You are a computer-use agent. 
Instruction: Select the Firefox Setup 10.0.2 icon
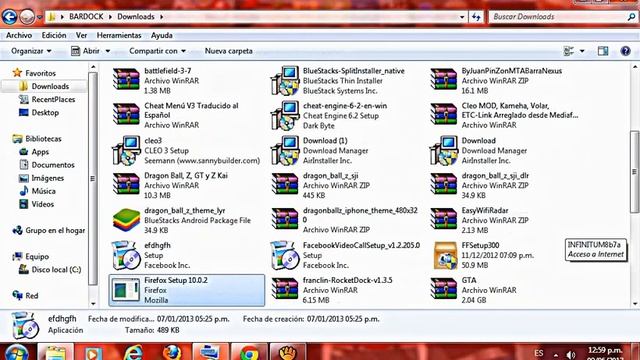pyautogui.click(x=126, y=290)
